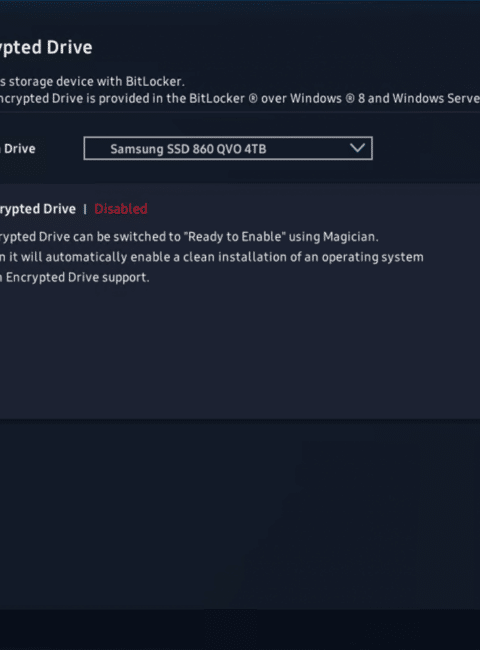Click the "storage device with BitLocker" description line

tap(92, 81)
